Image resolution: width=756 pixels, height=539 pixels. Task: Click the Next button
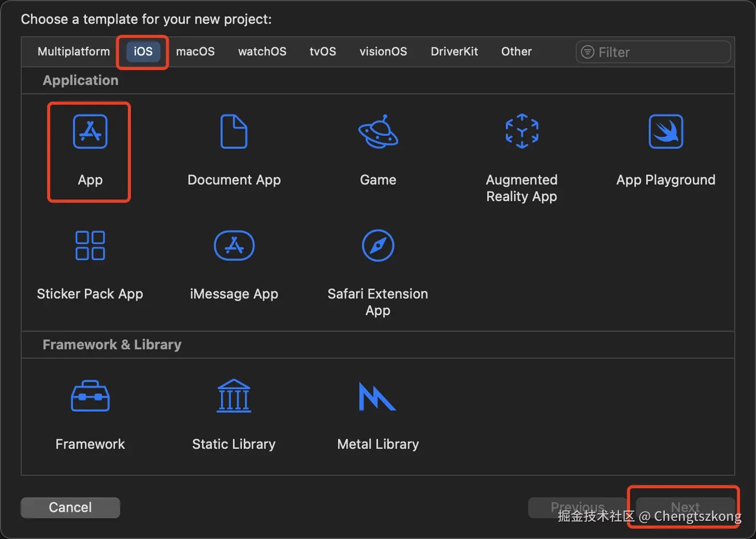[x=685, y=507]
